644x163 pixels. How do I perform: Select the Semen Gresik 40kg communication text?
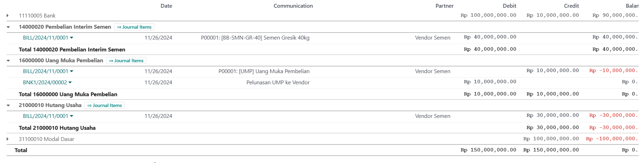287,38
